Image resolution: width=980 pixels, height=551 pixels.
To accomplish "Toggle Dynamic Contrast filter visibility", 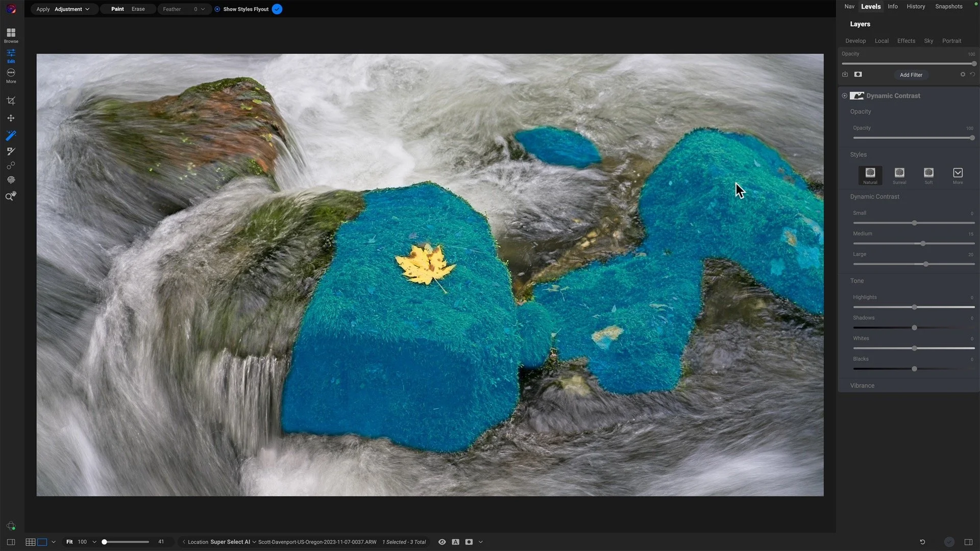I will (x=845, y=95).
